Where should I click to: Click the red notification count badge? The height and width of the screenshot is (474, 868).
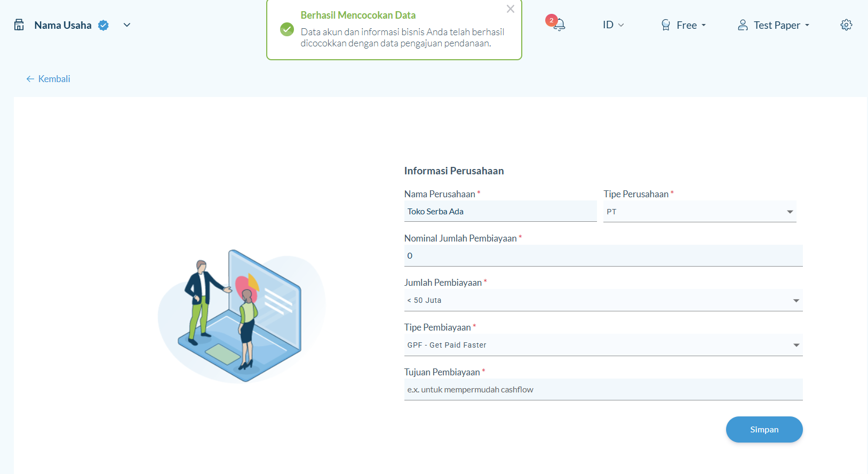point(551,20)
